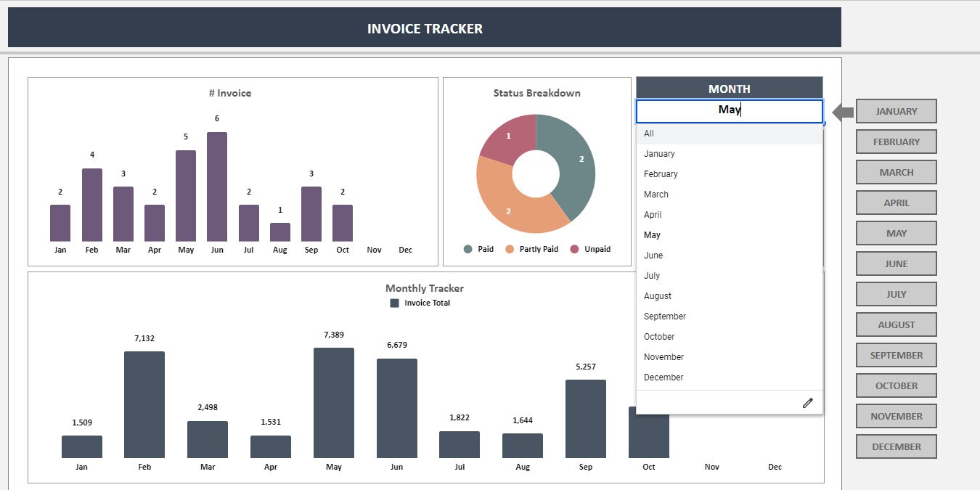Click the 5,257 data label

point(586,367)
